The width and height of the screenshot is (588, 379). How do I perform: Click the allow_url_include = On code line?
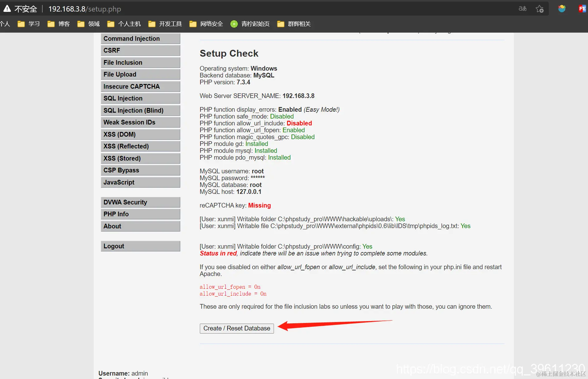click(x=233, y=294)
